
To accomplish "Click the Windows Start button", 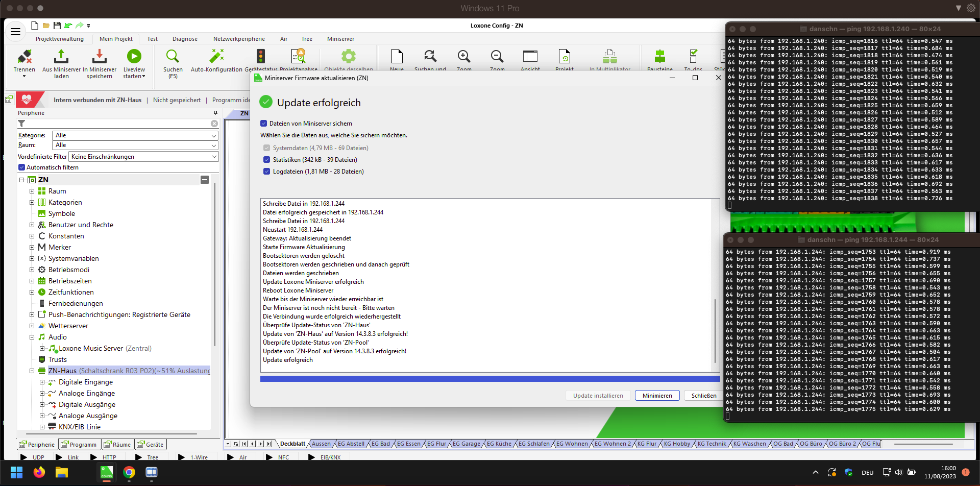I will (16, 472).
